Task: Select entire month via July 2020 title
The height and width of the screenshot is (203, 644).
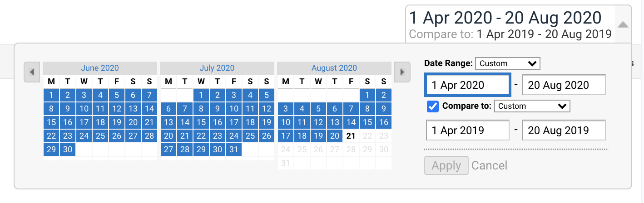Action: click(217, 68)
